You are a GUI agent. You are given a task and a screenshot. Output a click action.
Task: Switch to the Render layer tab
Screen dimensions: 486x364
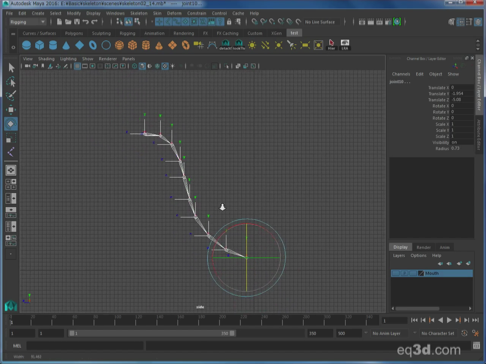pos(424,247)
